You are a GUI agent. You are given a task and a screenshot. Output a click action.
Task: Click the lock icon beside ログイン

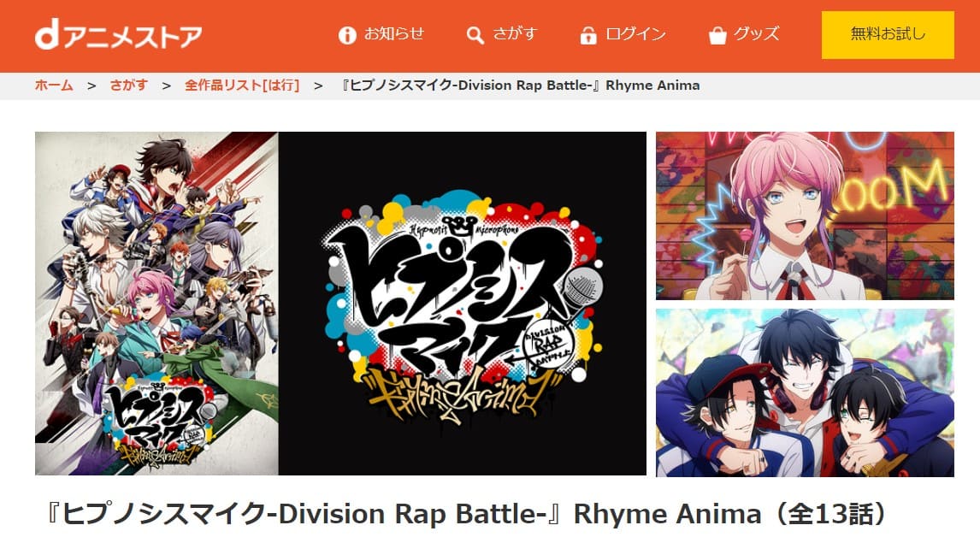[587, 35]
